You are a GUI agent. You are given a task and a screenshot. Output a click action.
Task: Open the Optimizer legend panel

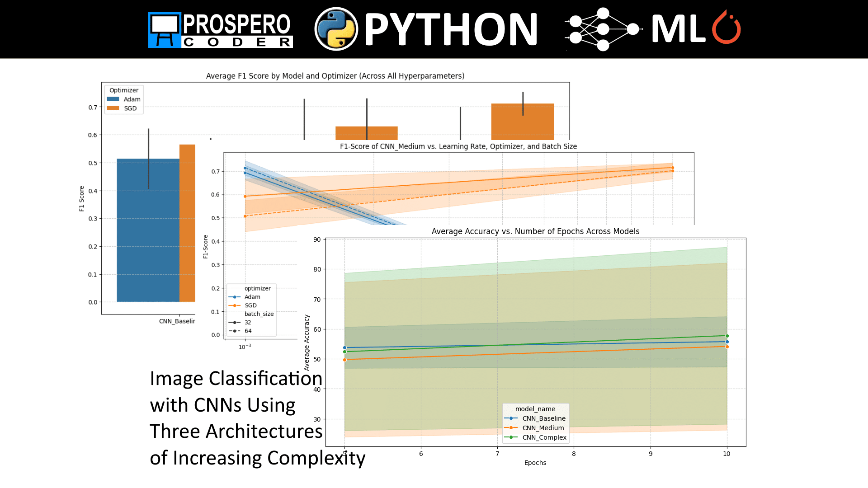[123, 90]
